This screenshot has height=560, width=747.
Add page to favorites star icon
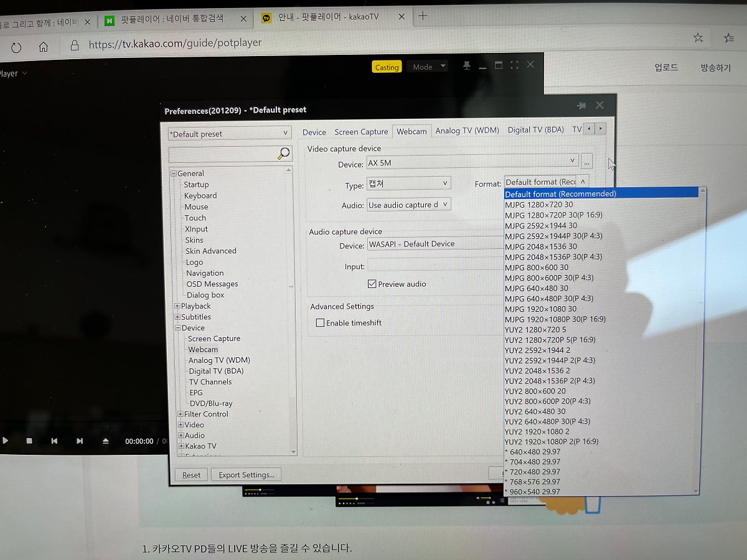tap(698, 38)
